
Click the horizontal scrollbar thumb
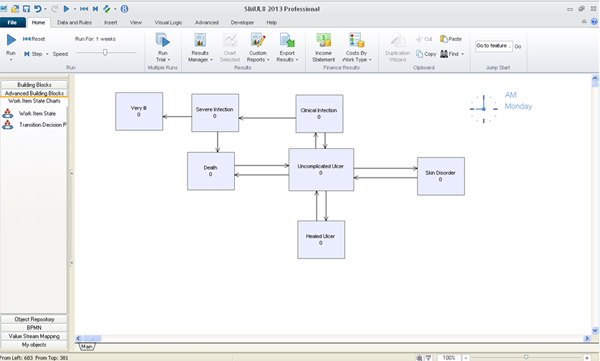tap(92, 338)
